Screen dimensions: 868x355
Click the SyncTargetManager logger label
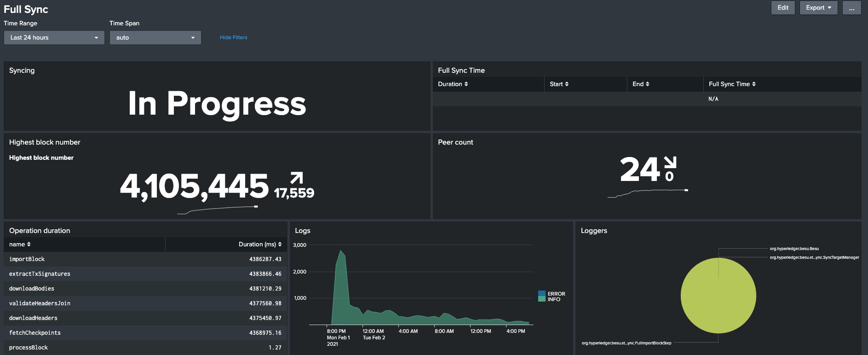[815, 257]
